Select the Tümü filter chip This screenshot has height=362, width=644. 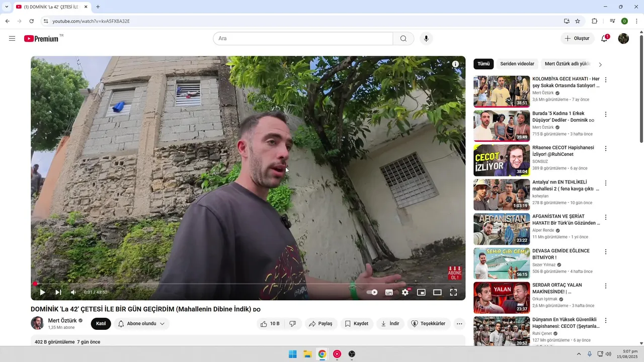click(x=484, y=64)
